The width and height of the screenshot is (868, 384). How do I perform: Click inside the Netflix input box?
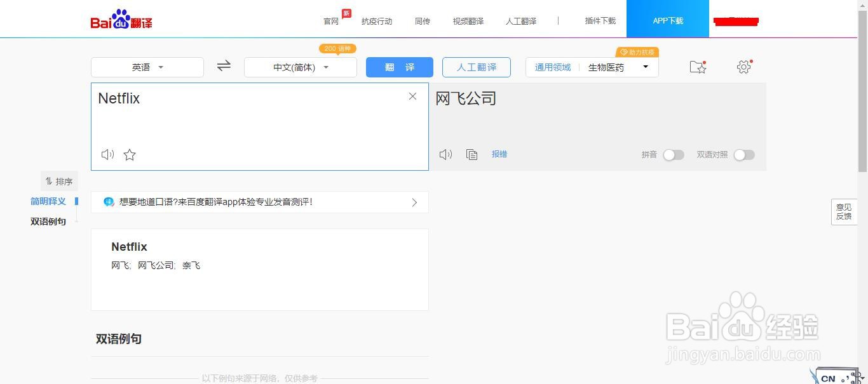pos(260,126)
